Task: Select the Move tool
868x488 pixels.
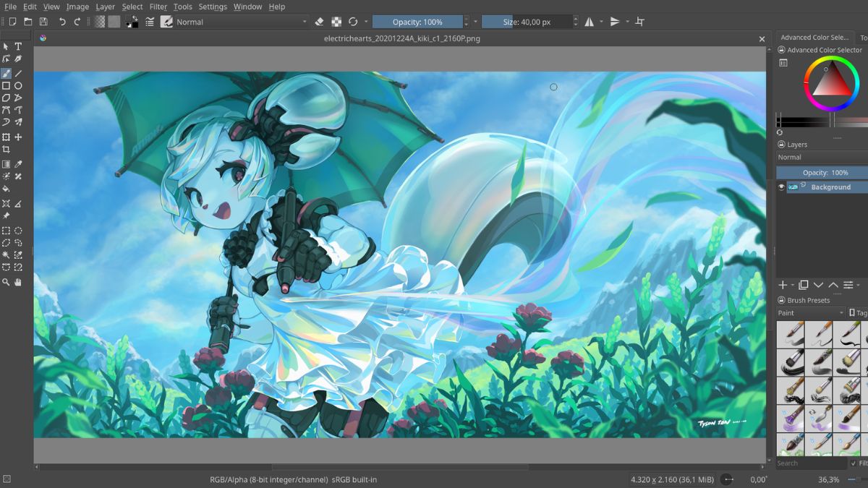Action: (19, 137)
